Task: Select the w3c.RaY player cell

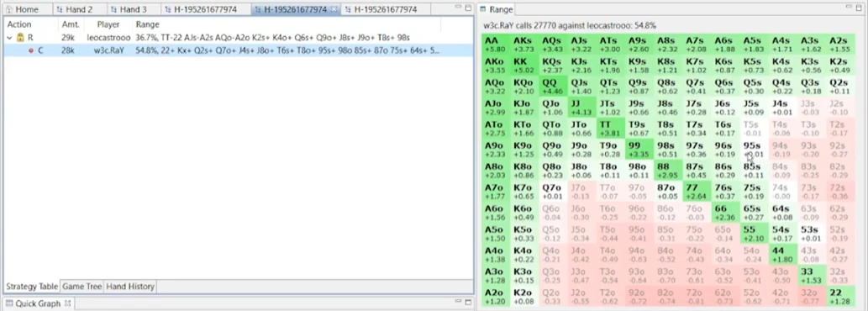Action: coord(108,50)
